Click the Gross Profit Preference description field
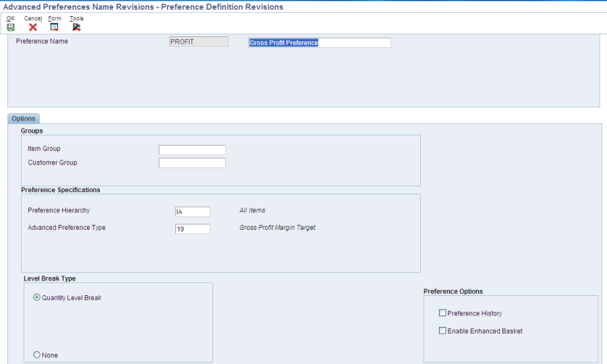The width and height of the screenshot is (607, 364). 320,42
